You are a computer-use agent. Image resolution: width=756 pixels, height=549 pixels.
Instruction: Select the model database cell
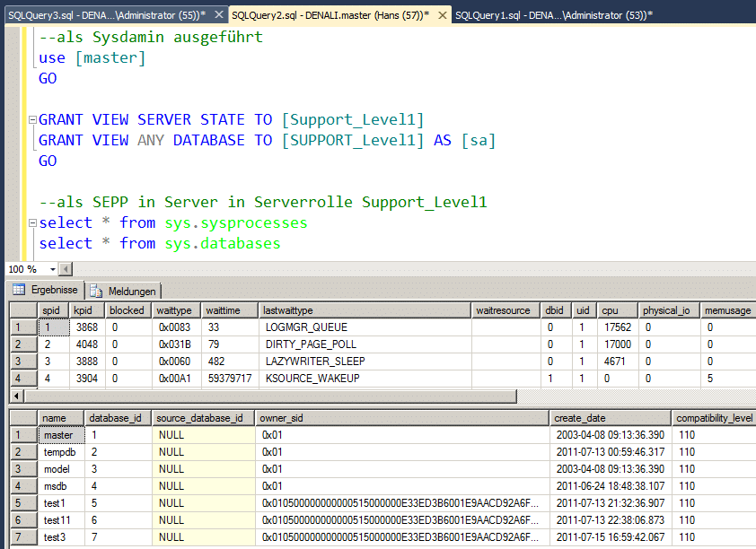[x=62, y=469]
